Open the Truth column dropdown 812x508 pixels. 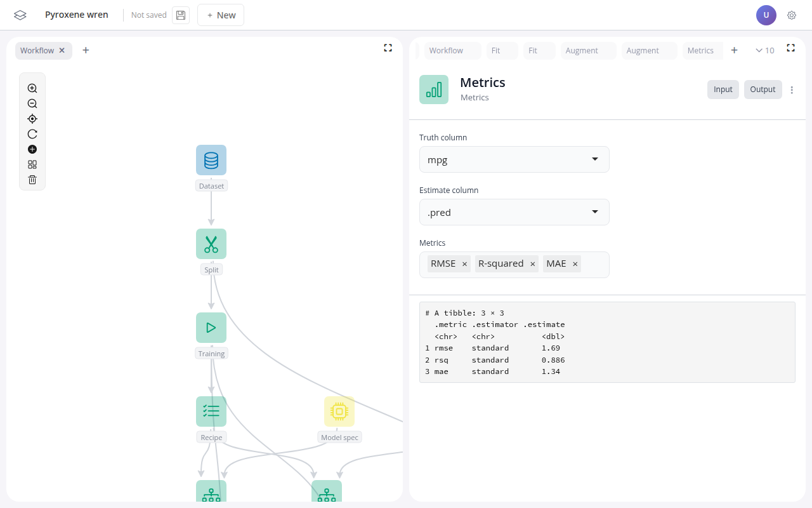tap(514, 159)
